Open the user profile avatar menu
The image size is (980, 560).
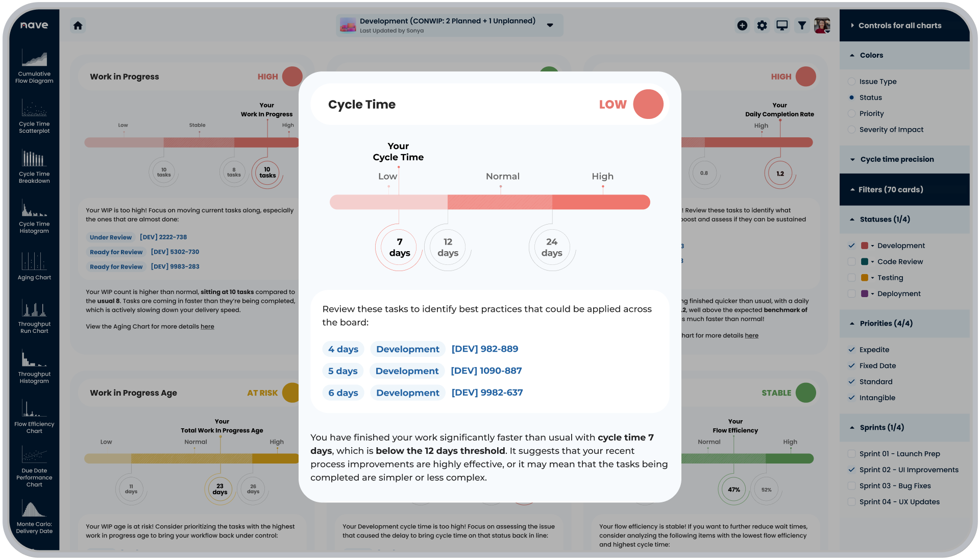(x=822, y=25)
